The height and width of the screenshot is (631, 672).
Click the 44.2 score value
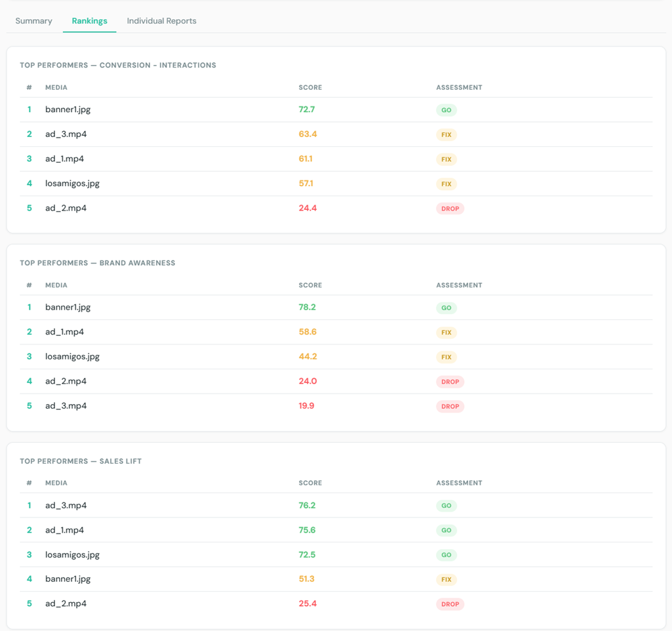pyautogui.click(x=307, y=357)
